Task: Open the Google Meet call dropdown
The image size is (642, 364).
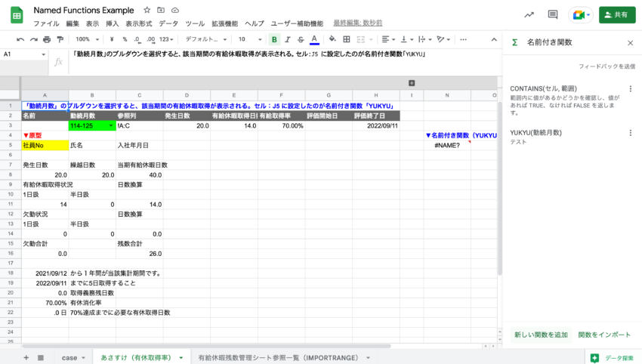Action: tap(582, 15)
